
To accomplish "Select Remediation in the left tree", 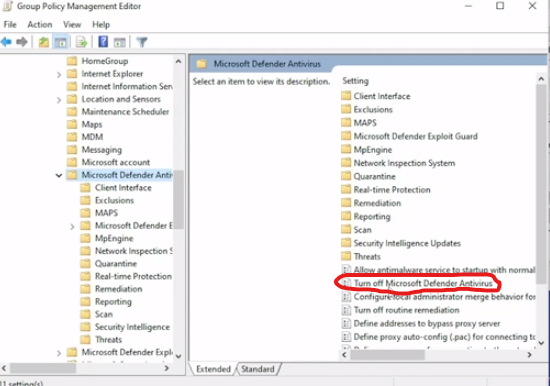I will 119,289.
